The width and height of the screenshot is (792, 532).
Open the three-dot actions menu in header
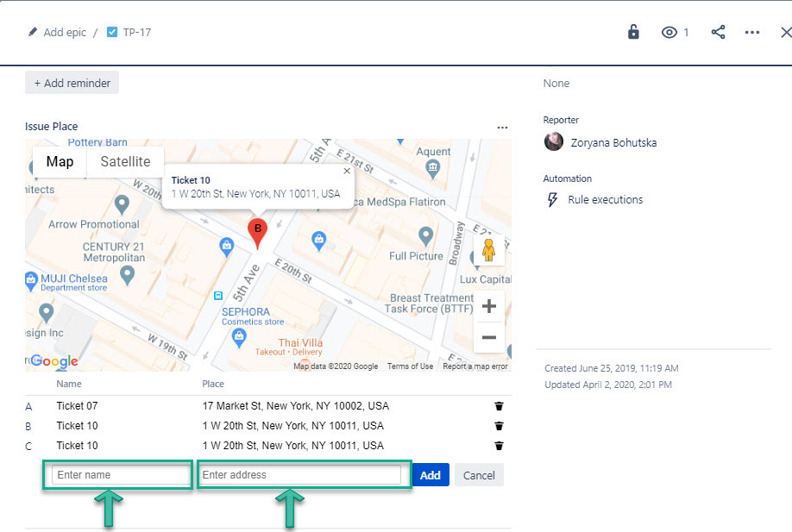pos(752,32)
